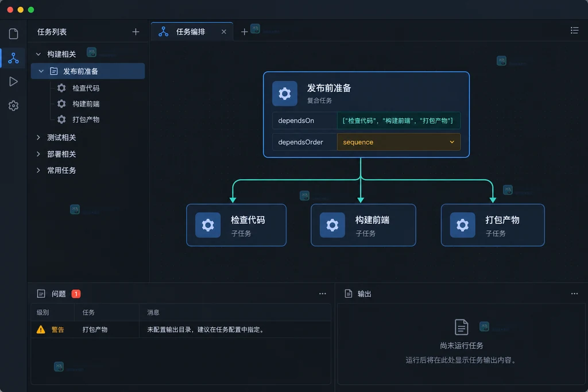This screenshot has width=588, height=392.
Task: Click gear icon beside 构建前端 tree item
Action: pos(61,104)
